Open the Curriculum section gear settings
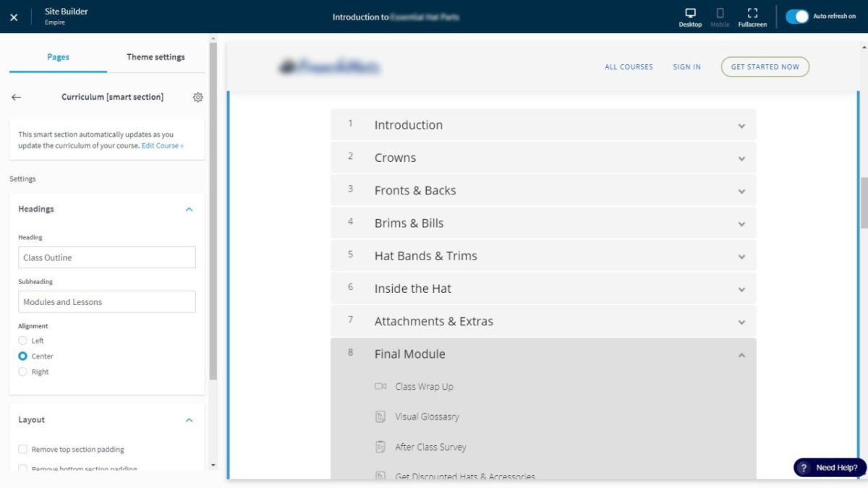868x488 pixels. click(x=197, y=98)
